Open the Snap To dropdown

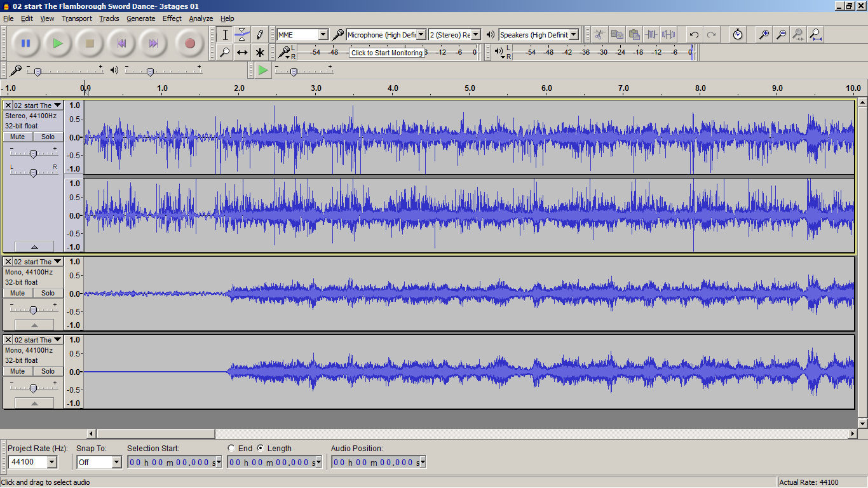tap(116, 463)
